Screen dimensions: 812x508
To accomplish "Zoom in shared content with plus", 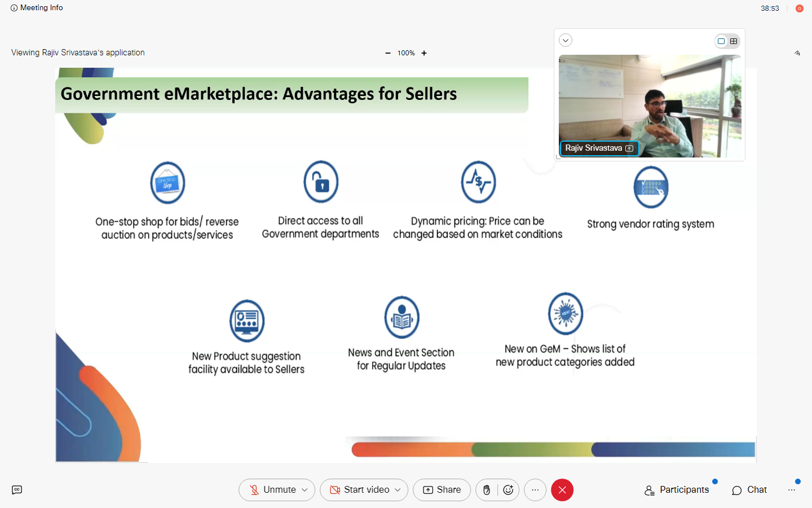I will pyautogui.click(x=424, y=53).
